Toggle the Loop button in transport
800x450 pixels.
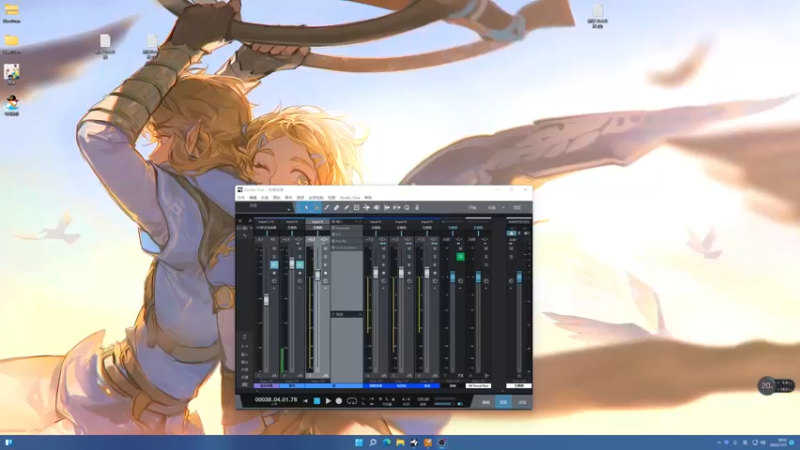(x=352, y=401)
